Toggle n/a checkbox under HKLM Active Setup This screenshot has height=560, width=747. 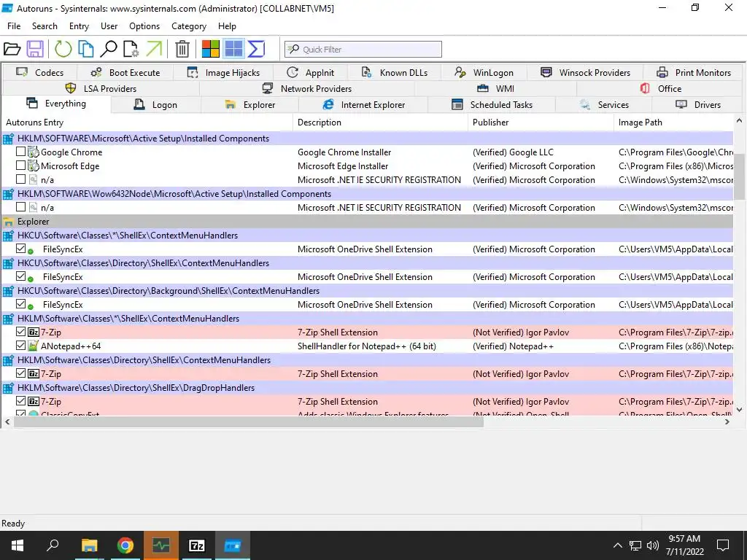20,179
